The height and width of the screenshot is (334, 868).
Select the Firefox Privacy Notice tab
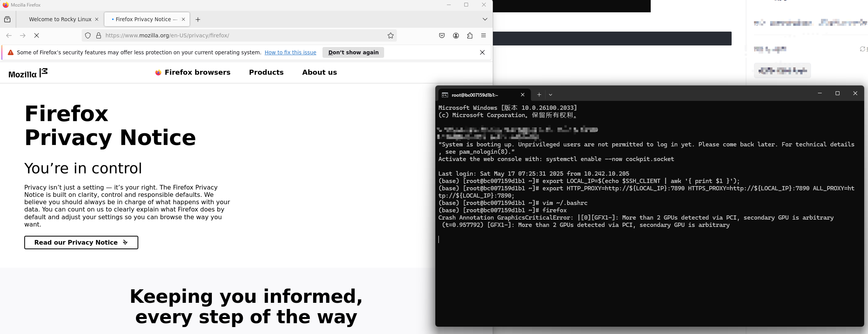click(146, 19)
